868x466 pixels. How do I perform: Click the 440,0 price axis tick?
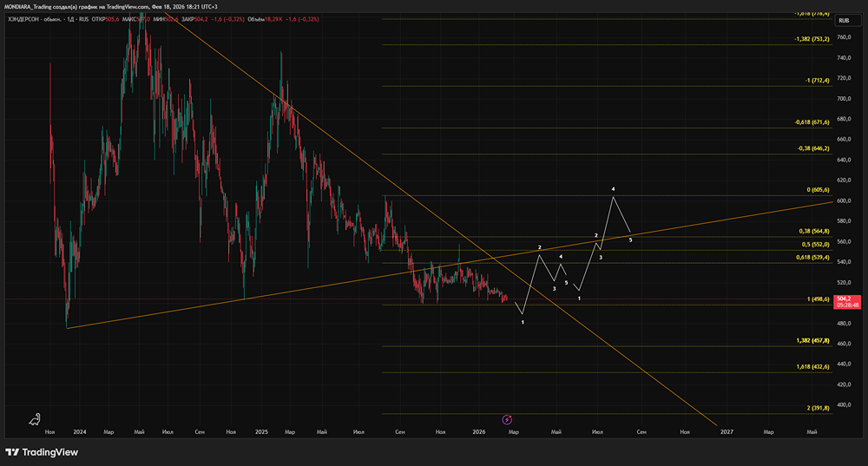[845, 364]
